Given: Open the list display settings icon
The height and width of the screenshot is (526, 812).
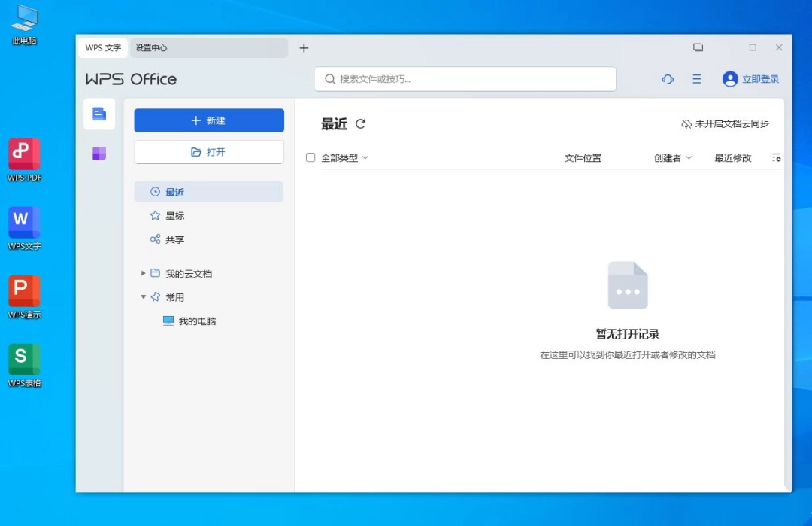Looking at the screenshot, I should click(x=776, y=158).
